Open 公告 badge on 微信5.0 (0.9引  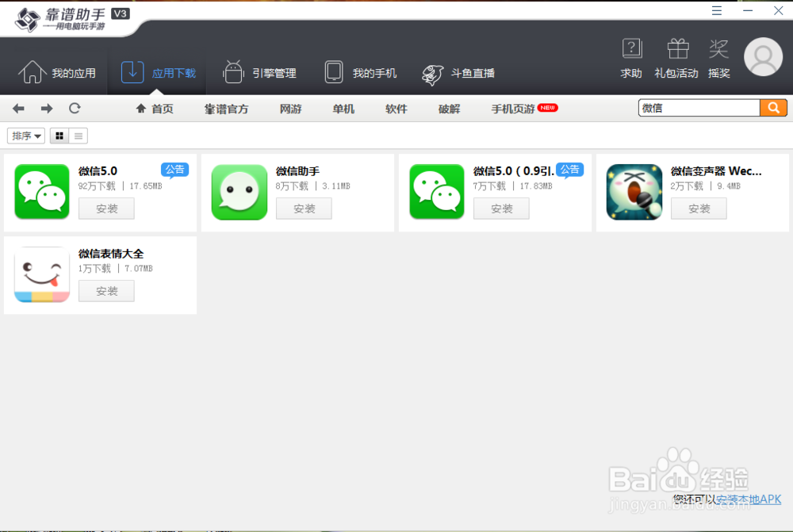click(570, 170)
